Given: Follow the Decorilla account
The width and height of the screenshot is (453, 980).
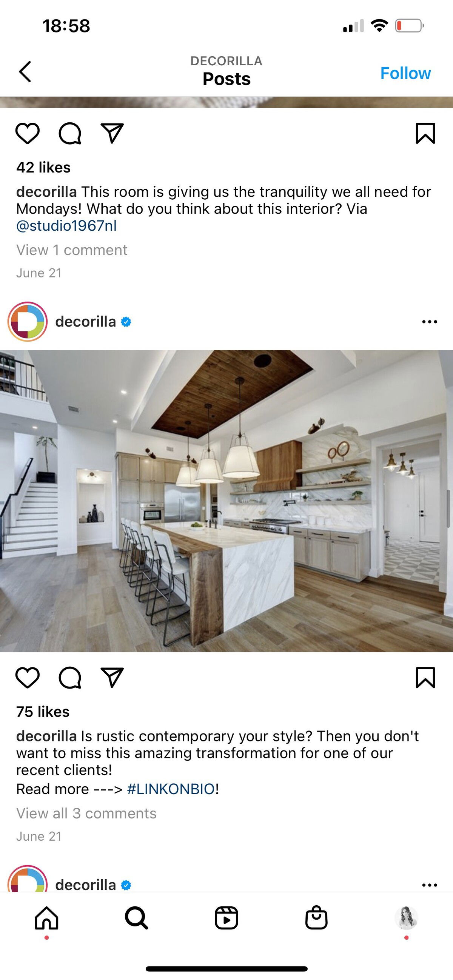Looking at the screenshot, I should click(x=405, y=73).
